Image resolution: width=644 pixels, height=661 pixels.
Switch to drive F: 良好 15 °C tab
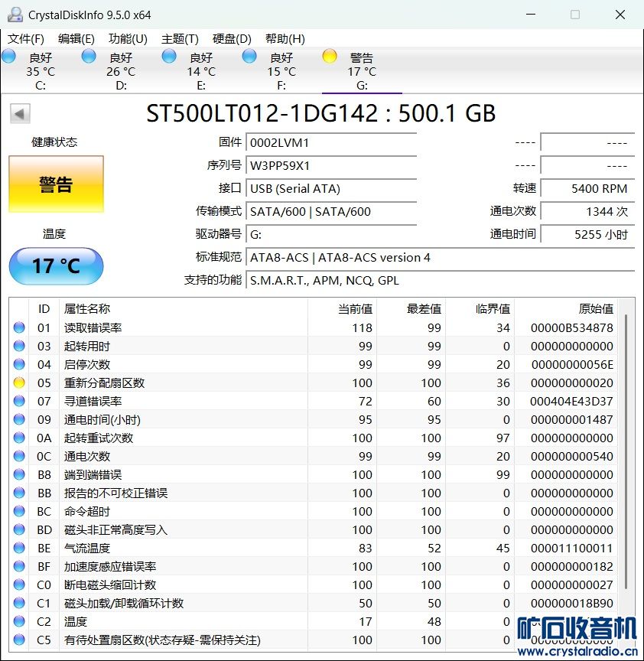pyautogui.click(x=281, y=71)
